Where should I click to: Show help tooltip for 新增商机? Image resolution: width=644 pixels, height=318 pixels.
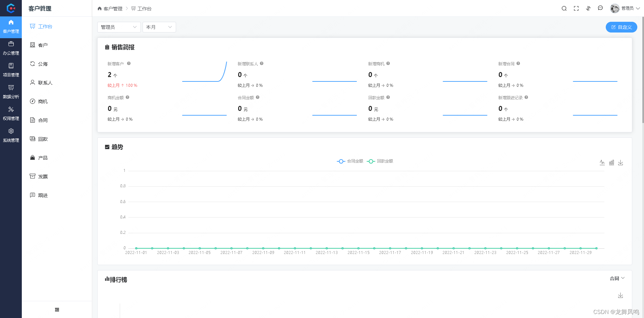click(x=388, y=63)
